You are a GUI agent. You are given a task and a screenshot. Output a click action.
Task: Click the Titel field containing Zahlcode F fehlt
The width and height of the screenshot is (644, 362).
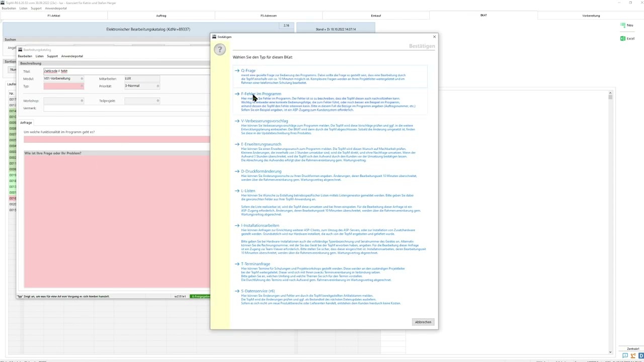[x=126, y=71]
